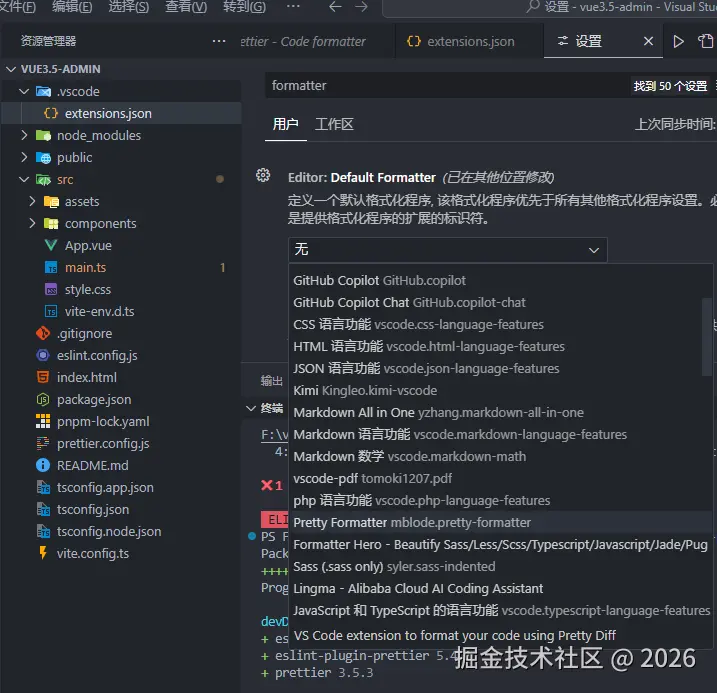Click the HTML5 icon of index.html
Image resolution: width=717 pixels, height=693 pixels.
tap(43, 377)
